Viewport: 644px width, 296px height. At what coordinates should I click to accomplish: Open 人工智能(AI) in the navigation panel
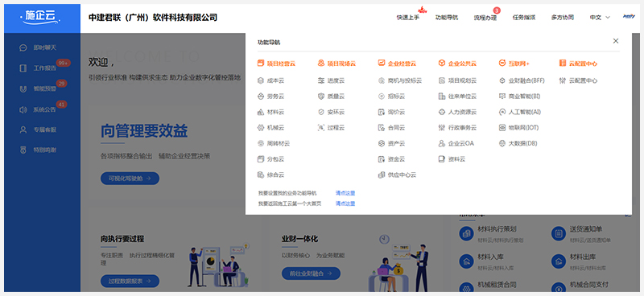coord(519,112)
